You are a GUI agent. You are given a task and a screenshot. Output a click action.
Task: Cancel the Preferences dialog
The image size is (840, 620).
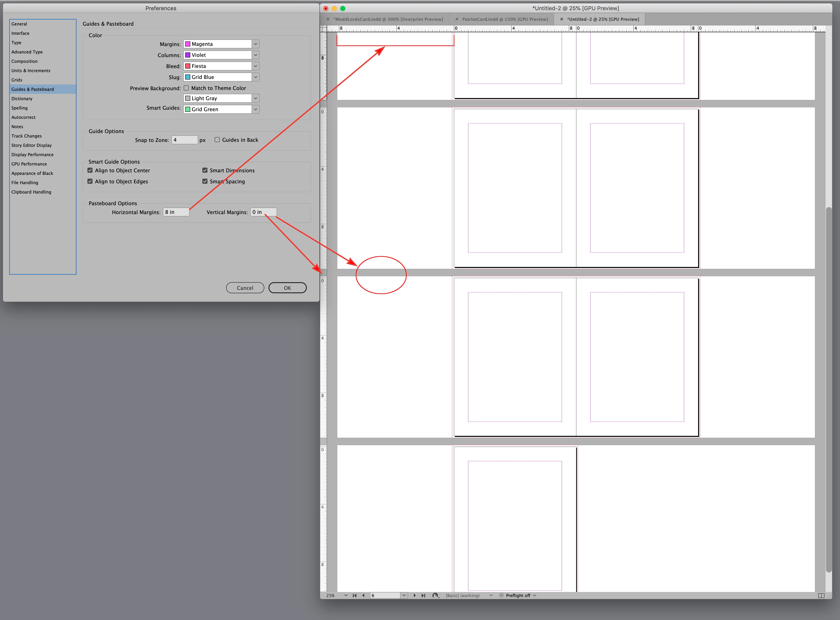tap(245, 288)
